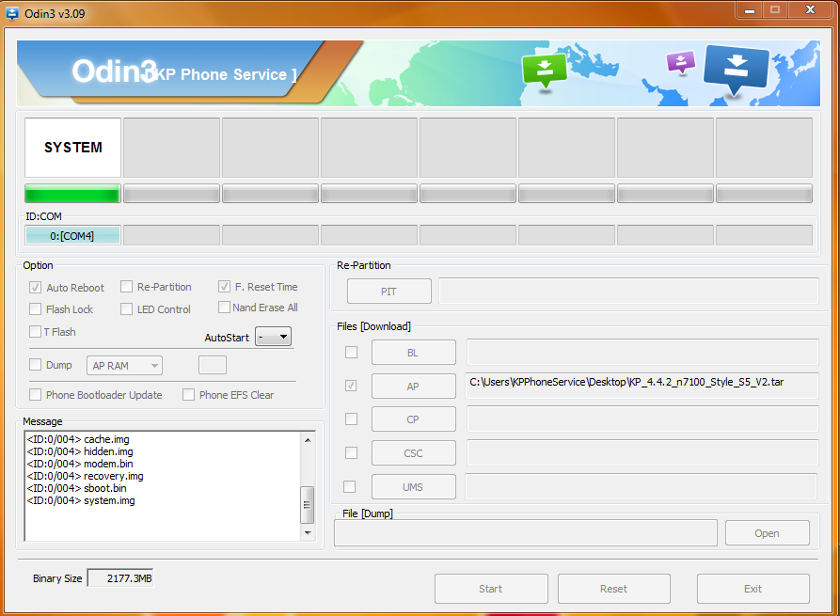This screenshot has height=616, width=840.
Task: Open the AutoStart dropdown
Action: (273, 337)
